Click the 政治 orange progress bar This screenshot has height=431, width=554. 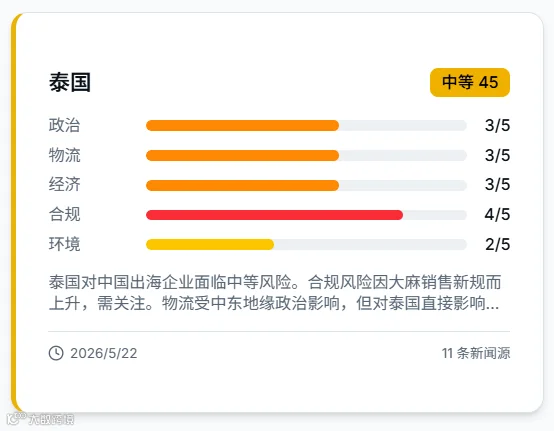[242, 125]
